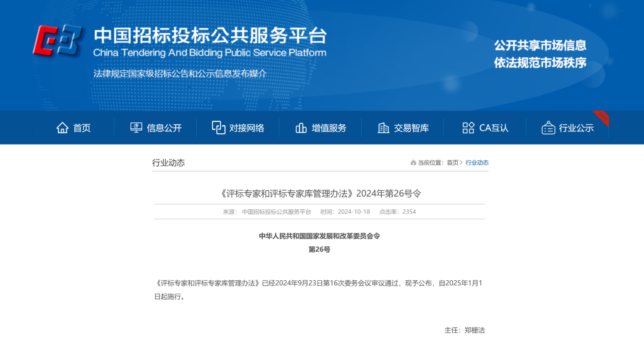Click the 行业动态 breadcrumb link
Screen dimensions: 644x338
coord(477,163)
